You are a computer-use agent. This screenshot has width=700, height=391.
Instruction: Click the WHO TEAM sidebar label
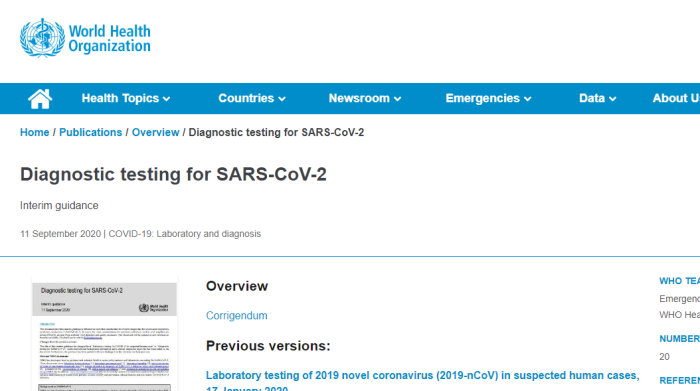tap(679, 281)
